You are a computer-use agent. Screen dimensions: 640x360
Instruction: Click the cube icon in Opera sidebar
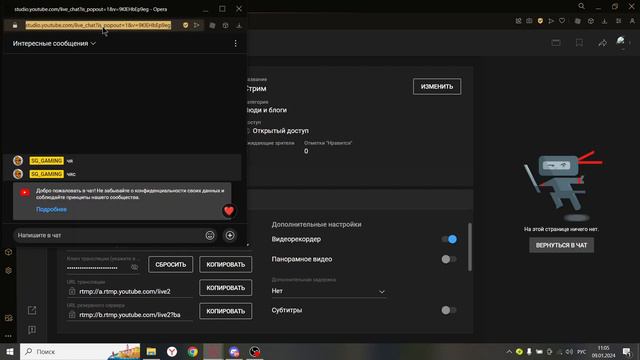click(8, 252)
